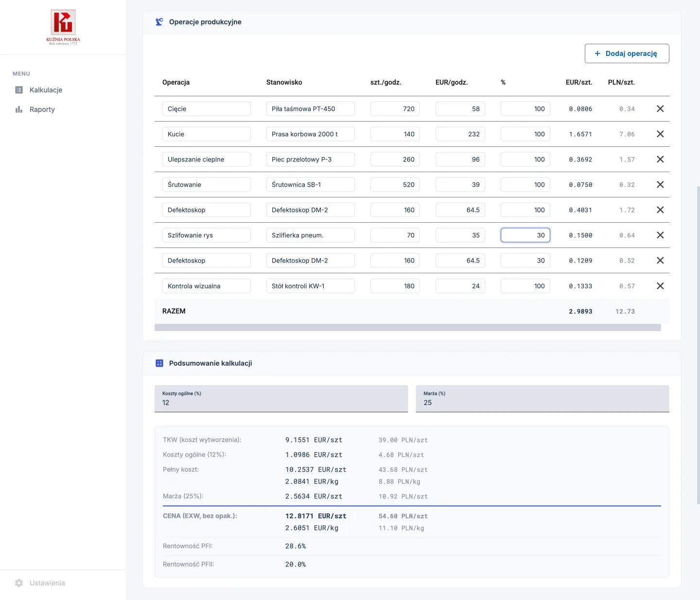The height and width of the screenshot is (600, 700).
Task: Edit the Prasa korbowa 2000 t field
Action: 311,134
